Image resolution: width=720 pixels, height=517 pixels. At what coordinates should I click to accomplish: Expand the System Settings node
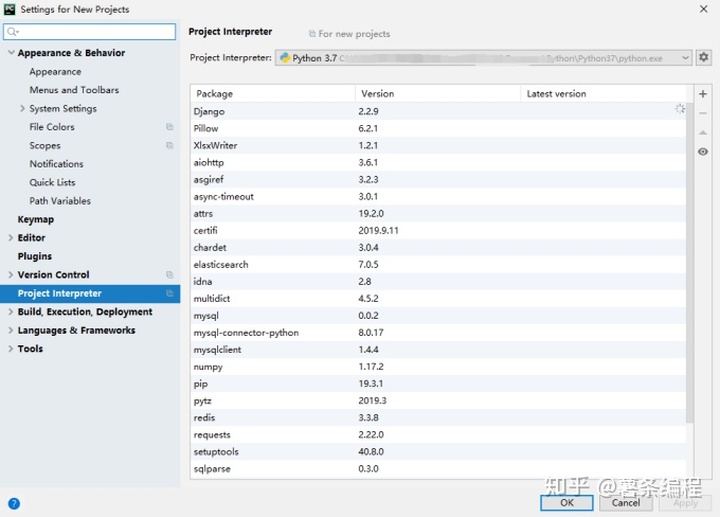click(x=22, y=108)
